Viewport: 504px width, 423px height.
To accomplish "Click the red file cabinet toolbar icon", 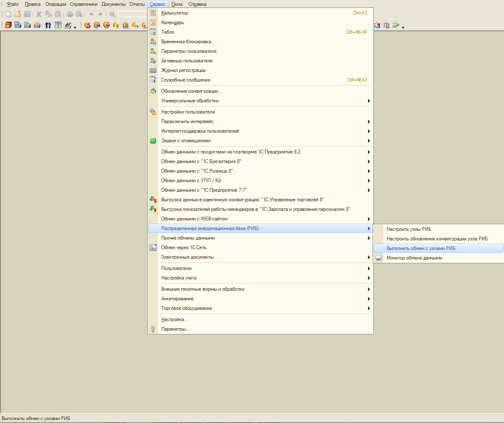I will click(8, 25).
